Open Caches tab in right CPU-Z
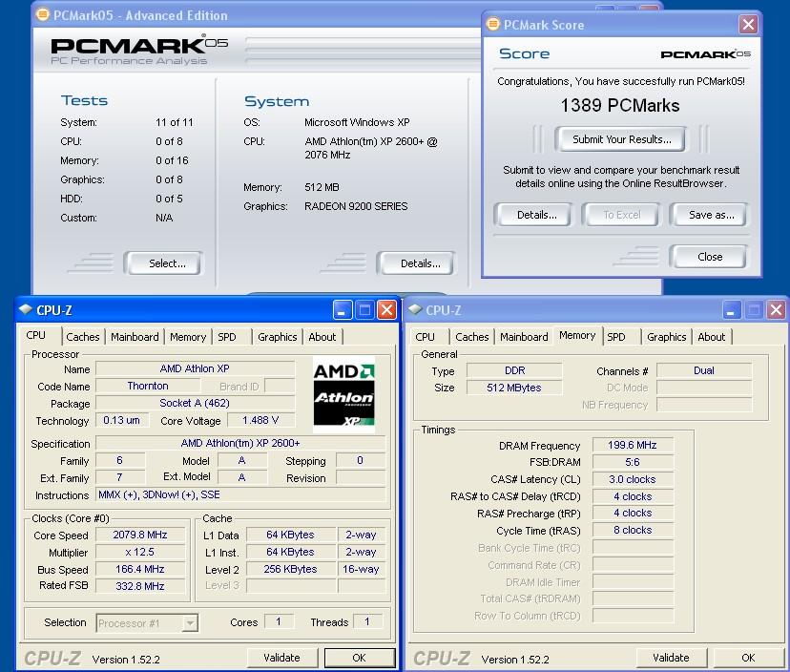This screenshot has height=672, width=790. 472,337
